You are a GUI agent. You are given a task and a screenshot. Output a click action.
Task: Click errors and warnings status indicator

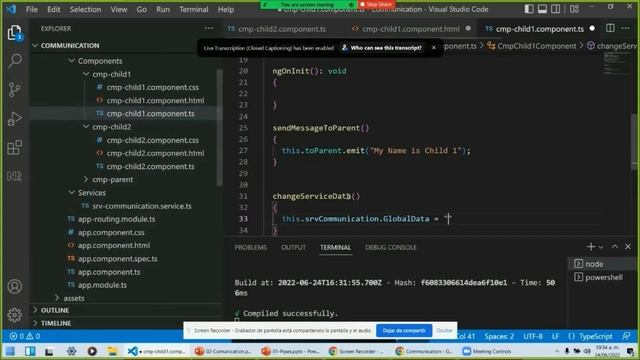pyautogui.click(x=25, y=336)
